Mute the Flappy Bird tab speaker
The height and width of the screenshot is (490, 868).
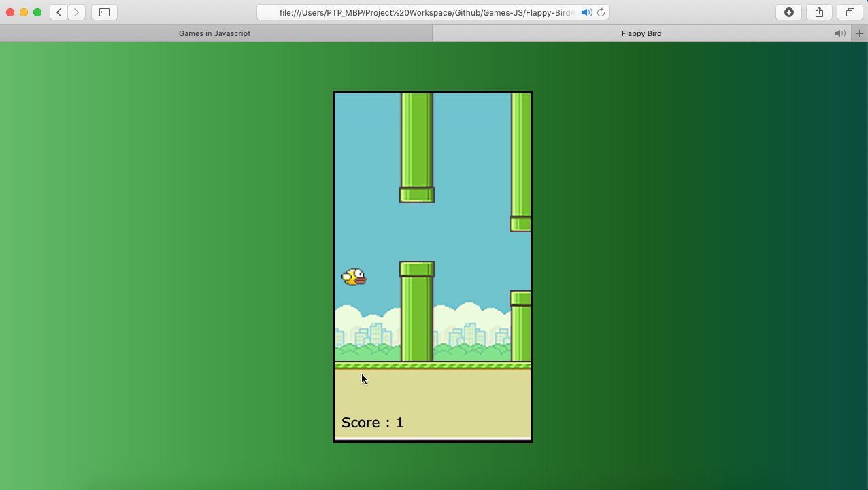(840, 33)
